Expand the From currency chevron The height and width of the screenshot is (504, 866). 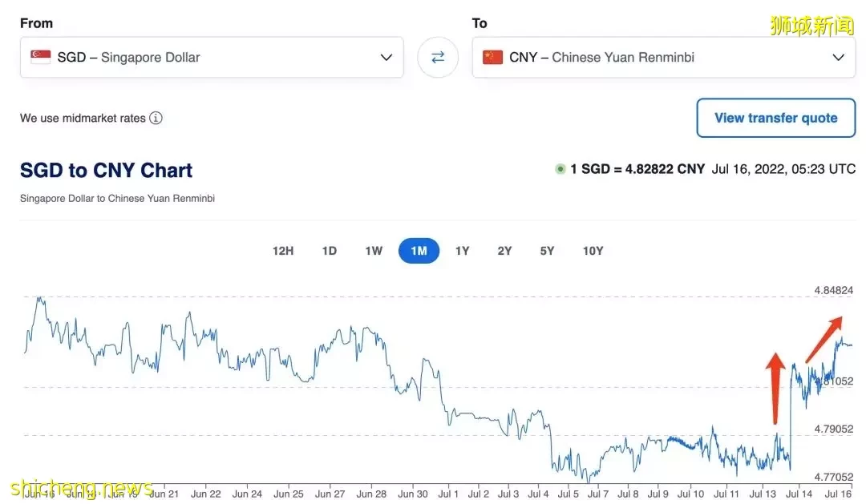pos(386,58)
